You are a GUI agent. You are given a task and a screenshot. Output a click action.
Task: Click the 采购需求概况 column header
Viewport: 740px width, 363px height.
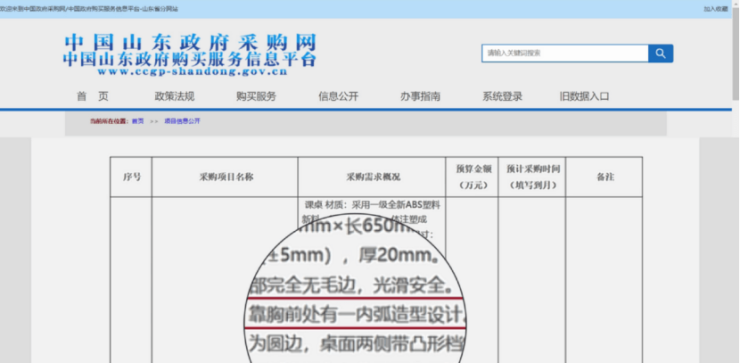pos(372,177)
